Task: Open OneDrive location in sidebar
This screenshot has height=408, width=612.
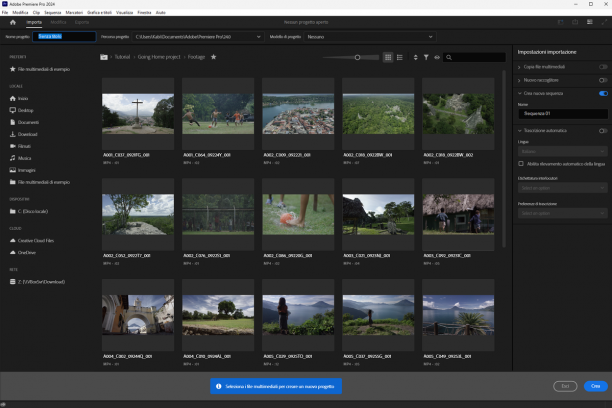Action: click(23, 253)
